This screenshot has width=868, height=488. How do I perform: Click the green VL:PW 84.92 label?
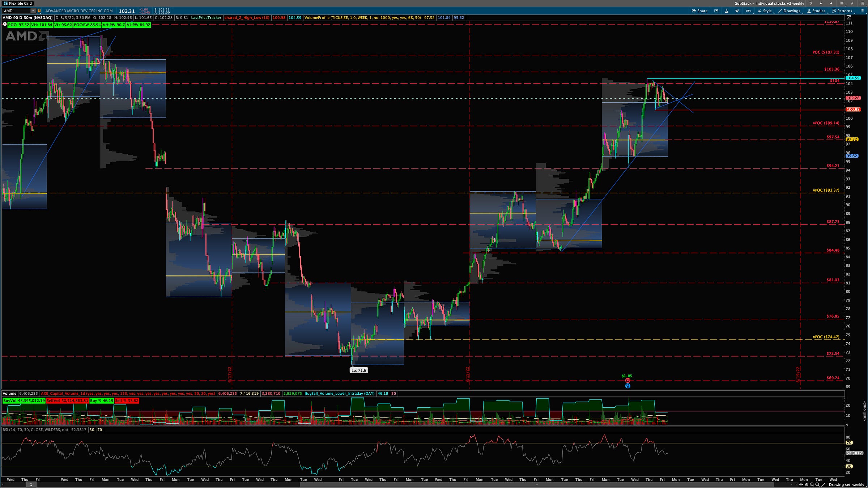[138, 25]
